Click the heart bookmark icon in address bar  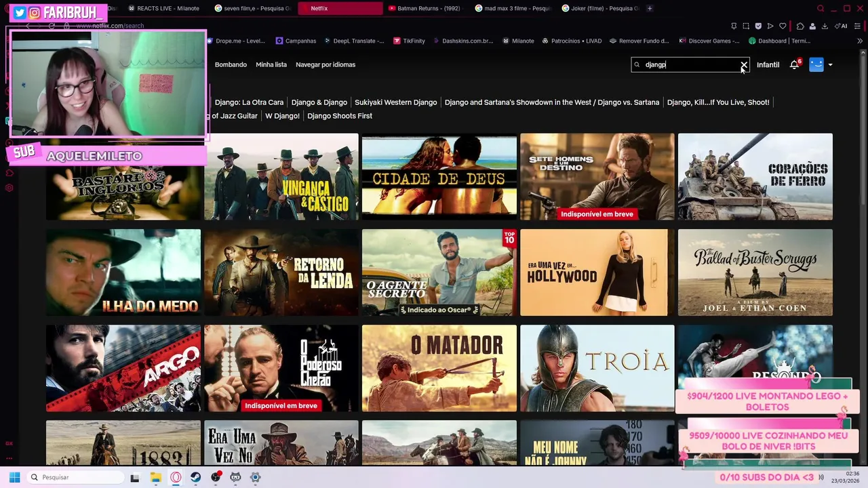tap(783, 26)
